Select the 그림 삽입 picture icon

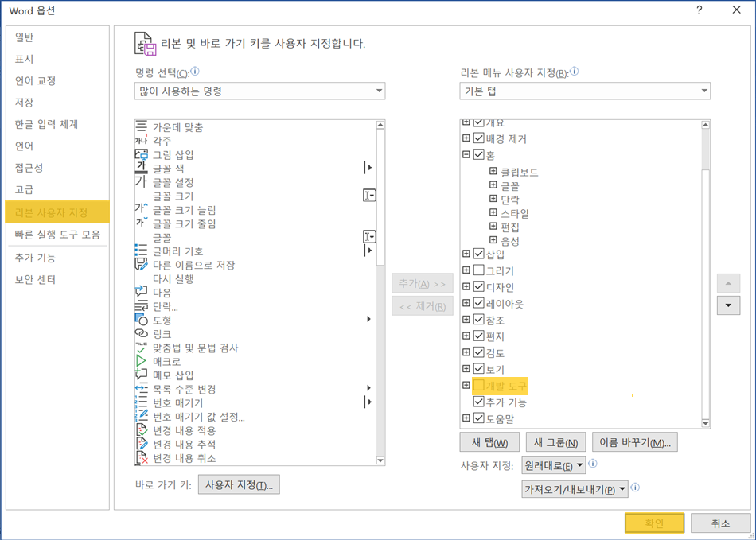pos(142,154)
